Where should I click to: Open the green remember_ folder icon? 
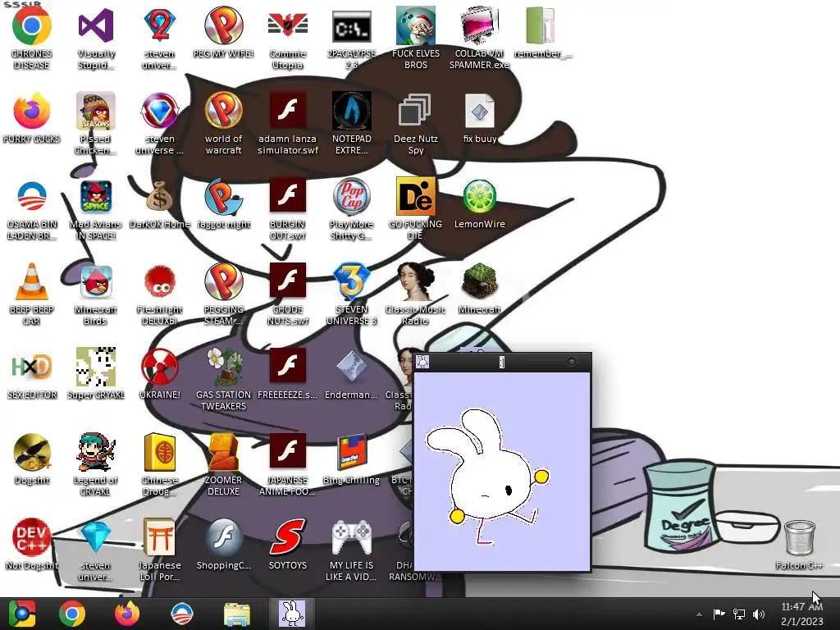click(540, 25)
